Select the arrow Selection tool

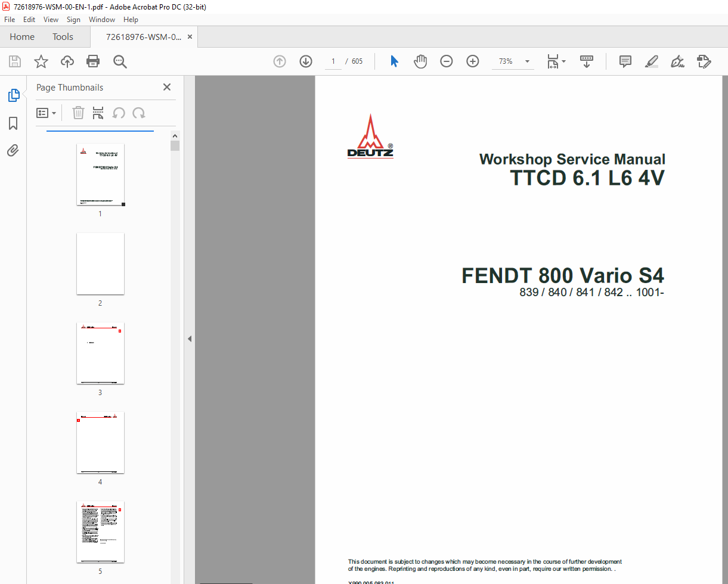tap(394, 61)
